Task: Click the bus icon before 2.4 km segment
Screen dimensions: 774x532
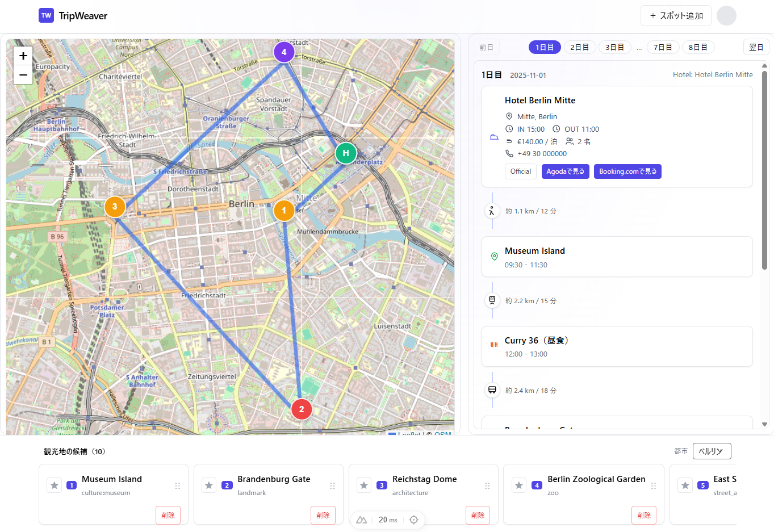Action: (492, 390)
